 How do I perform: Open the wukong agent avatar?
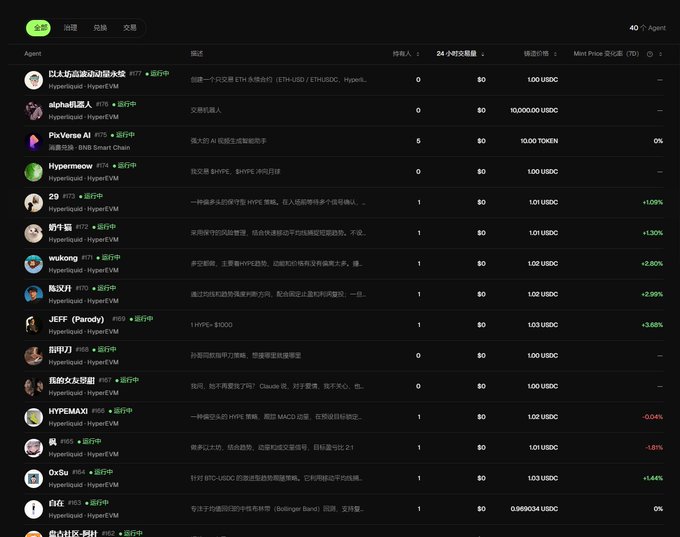tap(33, 264)
